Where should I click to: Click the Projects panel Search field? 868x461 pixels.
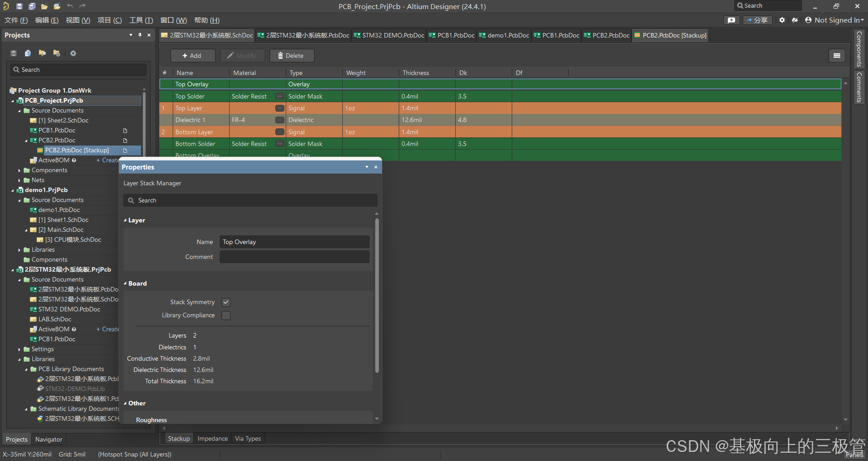(x=78, y=70)
